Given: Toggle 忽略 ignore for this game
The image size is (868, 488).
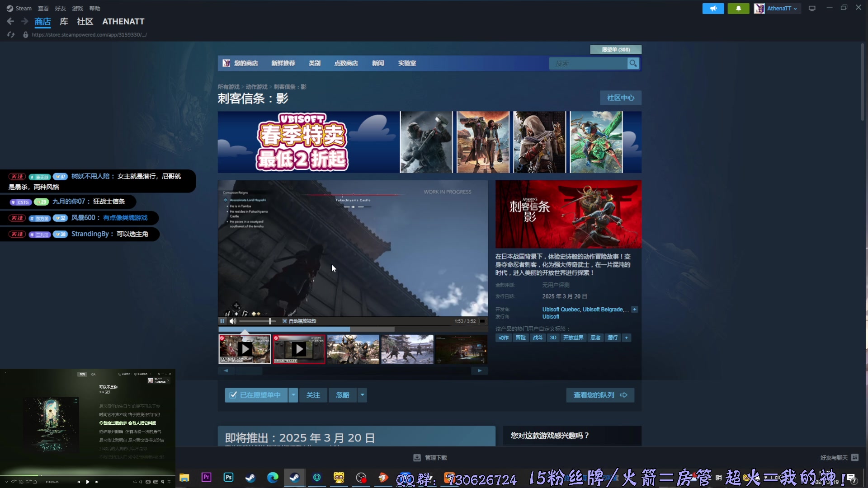Looking at the screenshot, I should click(x=343, y=395).
